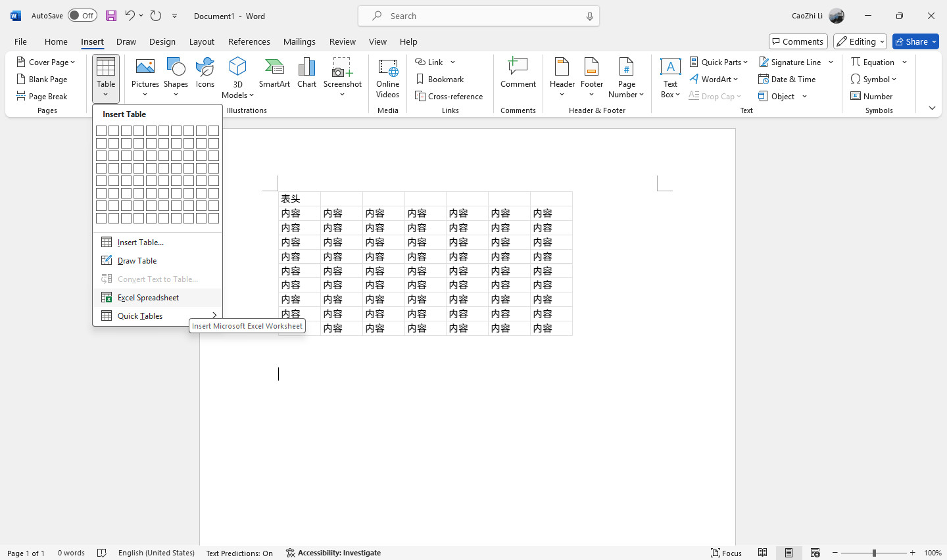
Task: Click zoom out minus button
Action: point(835,553)
